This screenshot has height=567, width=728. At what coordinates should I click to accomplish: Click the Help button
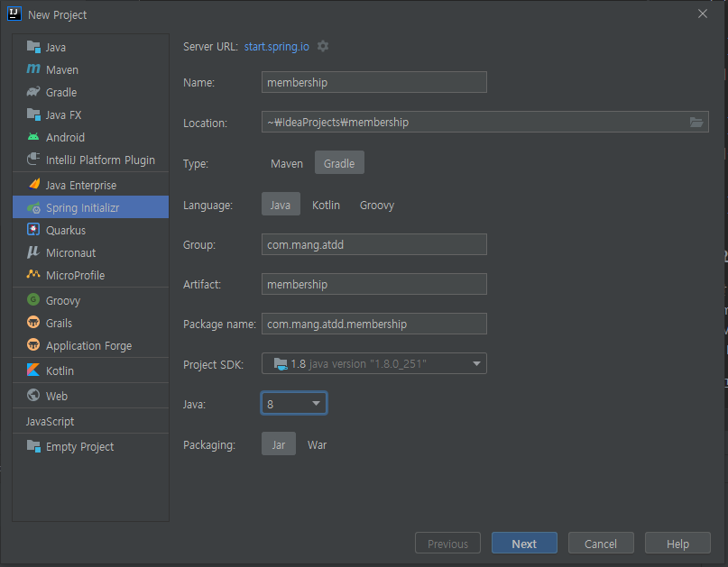point(677,544)
